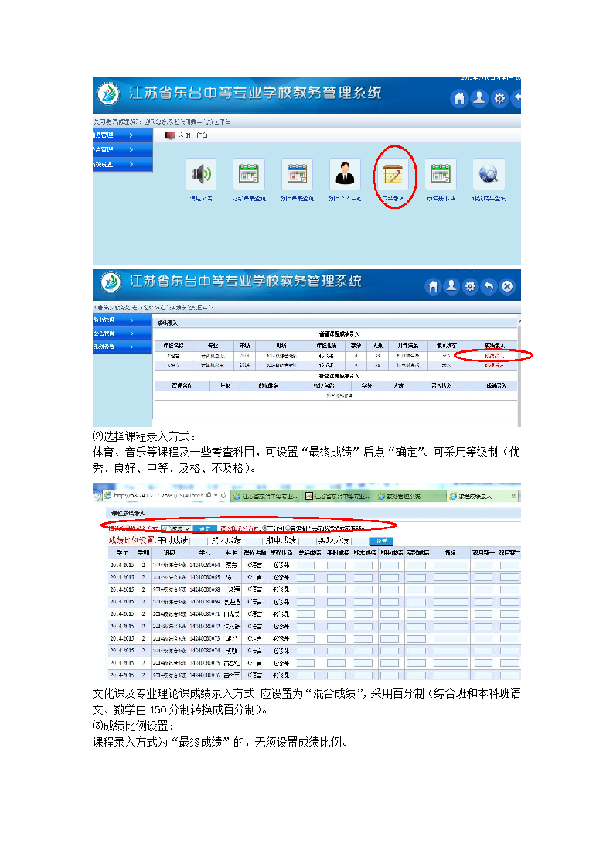The height and width of the screenshot is (868, 613).
Task: Open the gear icon on the grade list page header
Action: click(x=470, y=286)
